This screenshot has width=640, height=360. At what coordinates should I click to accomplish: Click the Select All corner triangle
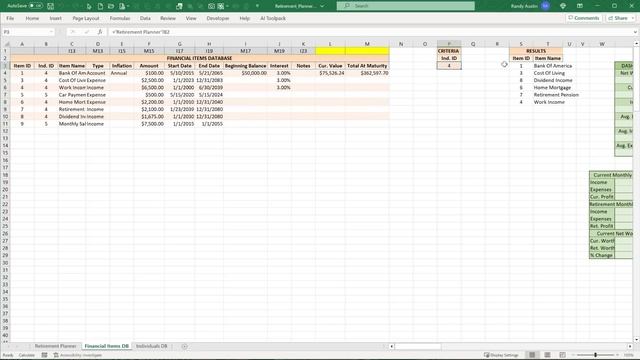coord(6,44)
